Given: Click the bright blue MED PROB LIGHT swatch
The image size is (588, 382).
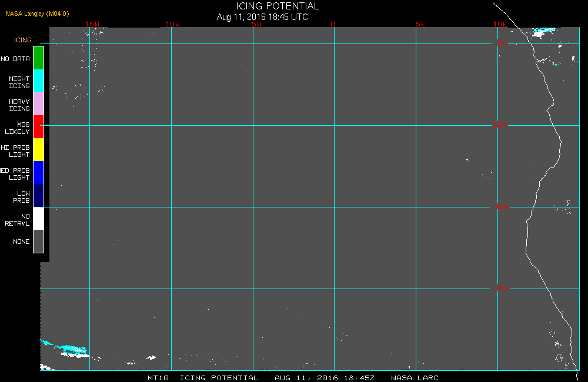Looking at the screenshot, I should tap(39, 172).
